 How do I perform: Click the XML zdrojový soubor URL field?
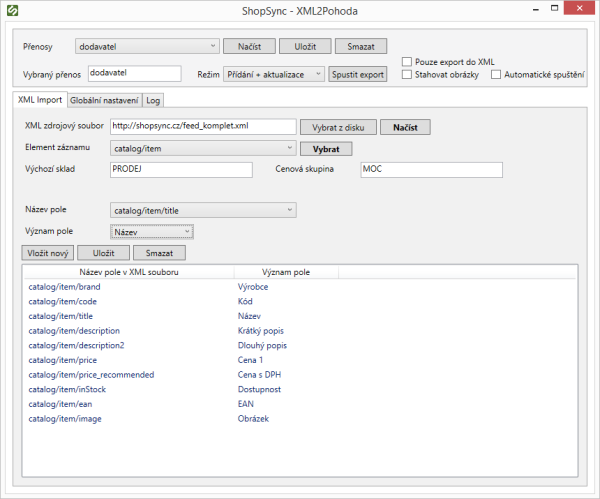pos(202,127)
